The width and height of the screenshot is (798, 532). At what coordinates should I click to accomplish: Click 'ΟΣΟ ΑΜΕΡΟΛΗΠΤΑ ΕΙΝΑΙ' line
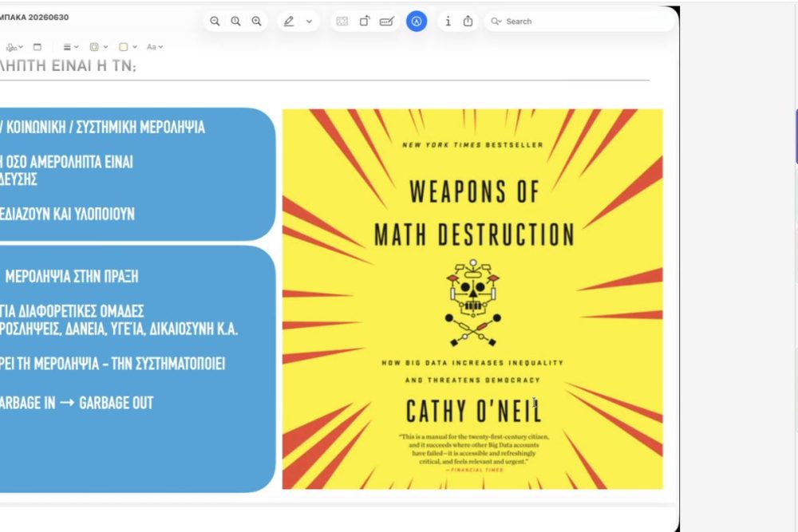[x=69, y=162]
